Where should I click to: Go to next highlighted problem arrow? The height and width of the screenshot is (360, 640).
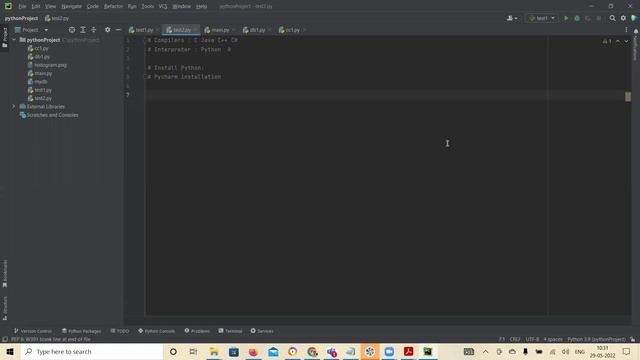click(626, 41)
